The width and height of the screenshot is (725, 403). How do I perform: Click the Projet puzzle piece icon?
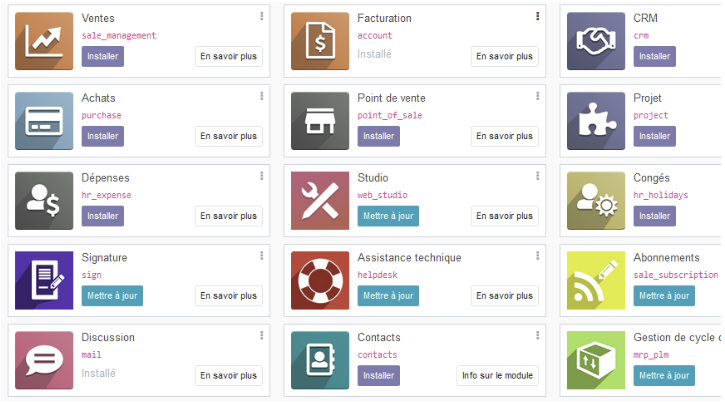pyautogui.click(x=596, y=121)
